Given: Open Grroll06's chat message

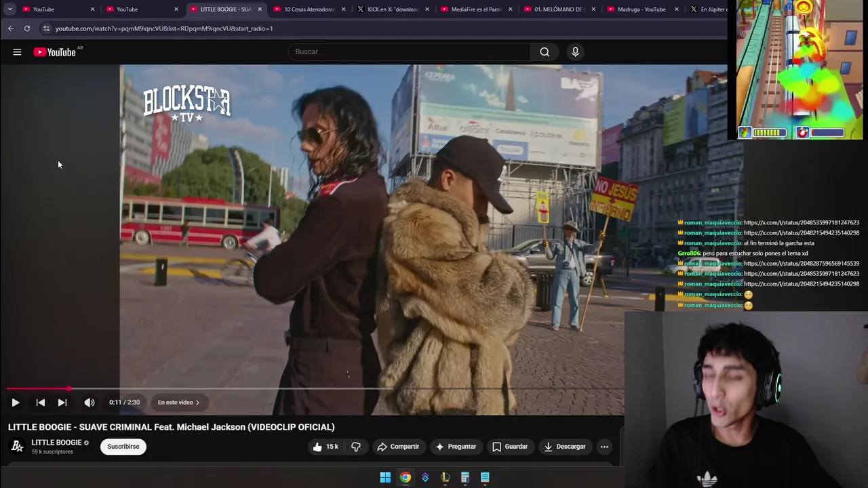Looking at the screenshot, I should [x=743, y=253].
